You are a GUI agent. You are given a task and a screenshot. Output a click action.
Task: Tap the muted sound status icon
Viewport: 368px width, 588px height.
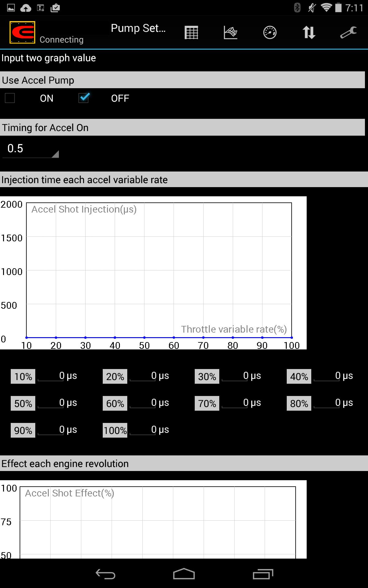click(x=312, y=7)
